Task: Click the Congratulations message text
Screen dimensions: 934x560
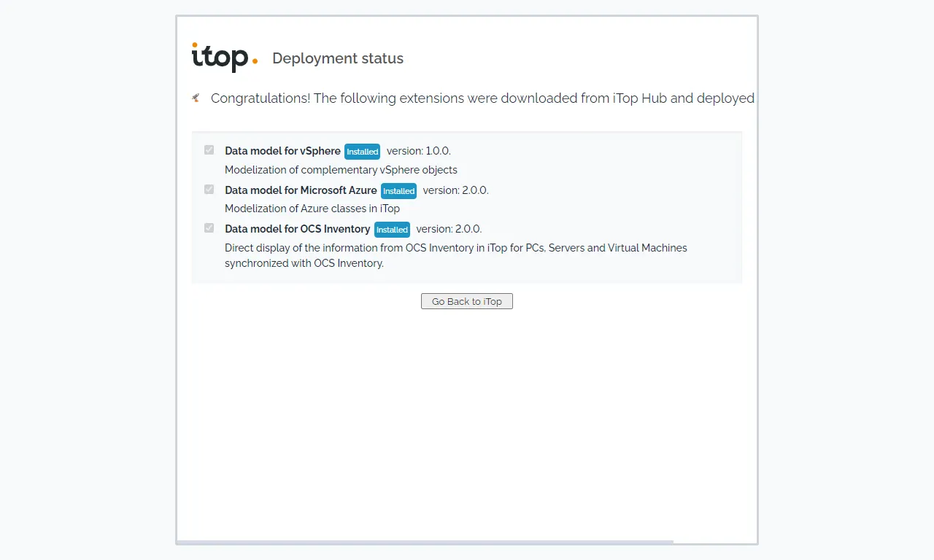Action: [x=482, y=98]
